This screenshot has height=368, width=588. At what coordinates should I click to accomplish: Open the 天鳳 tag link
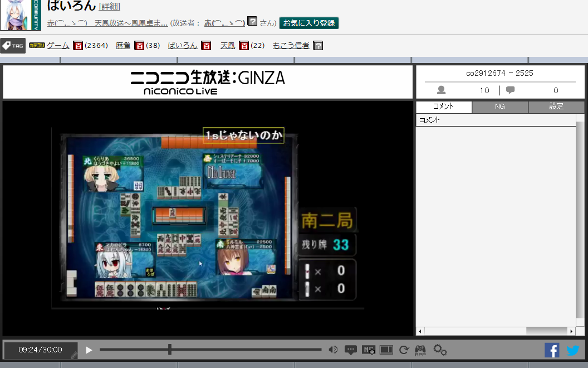(228, 45)
